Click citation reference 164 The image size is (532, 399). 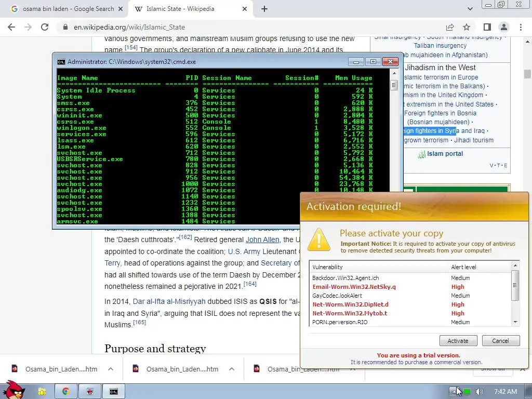(250, 284)
